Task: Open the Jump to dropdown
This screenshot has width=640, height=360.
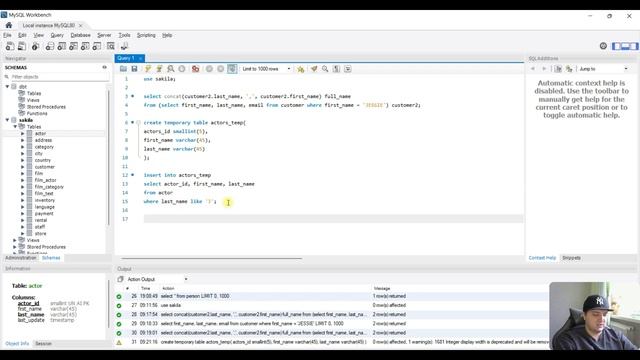Action: pyautogui.click(x=604, y=69)
